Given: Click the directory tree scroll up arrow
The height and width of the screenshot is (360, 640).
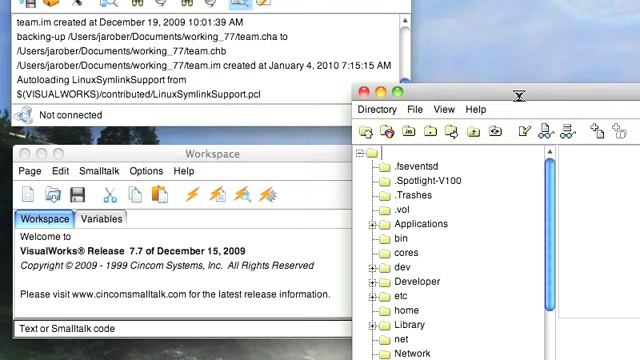Looking at the screenshot, I should tap(550, 152).
